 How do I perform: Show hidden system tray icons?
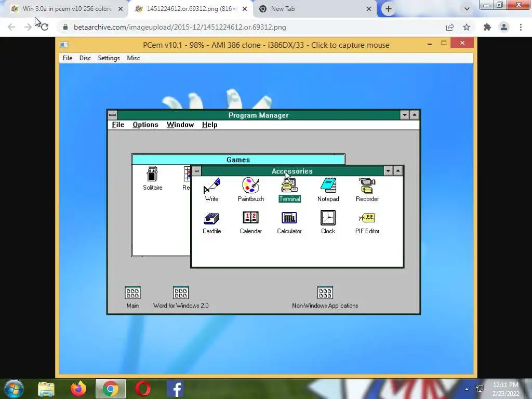(x=467, y=389)
